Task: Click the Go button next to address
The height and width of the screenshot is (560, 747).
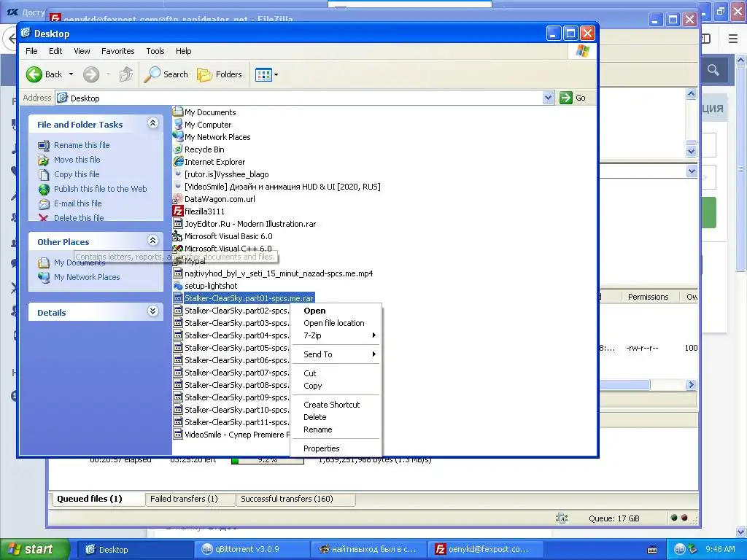Action: click(x=573, y=98)
